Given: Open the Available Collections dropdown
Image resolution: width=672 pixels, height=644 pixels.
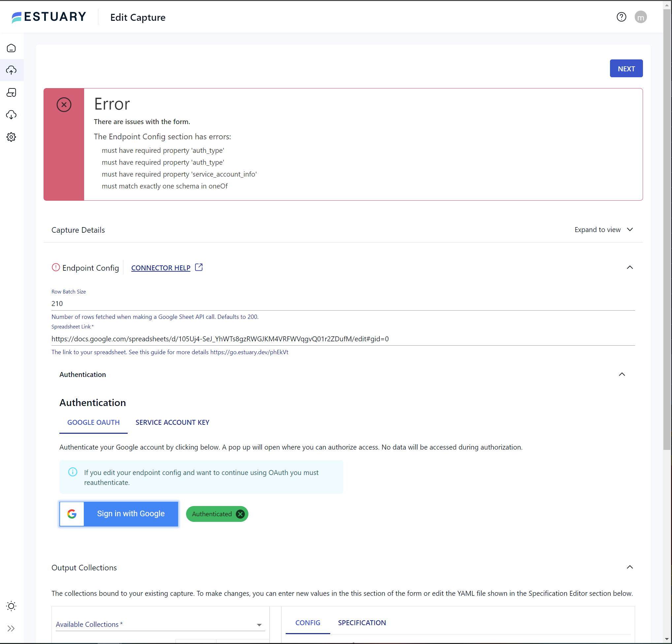Looking at the screenshot, I should 259,625.
